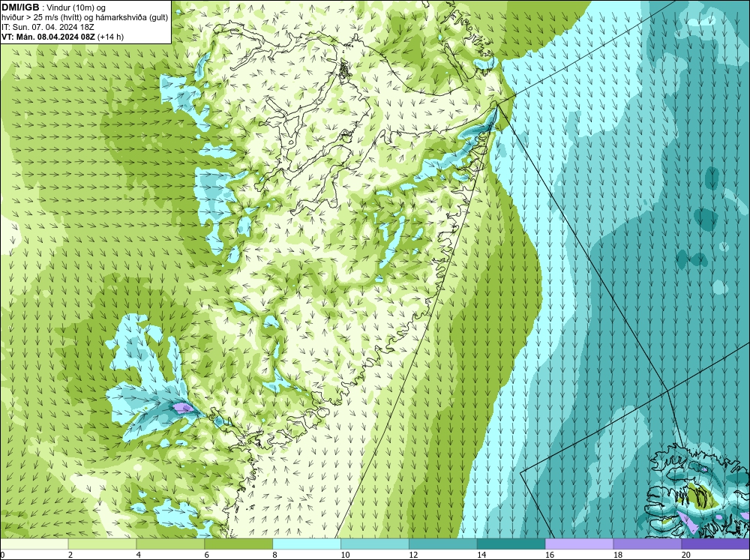Click the legend scale label '16'
The image size is (750, 560).
click(550, 555)
